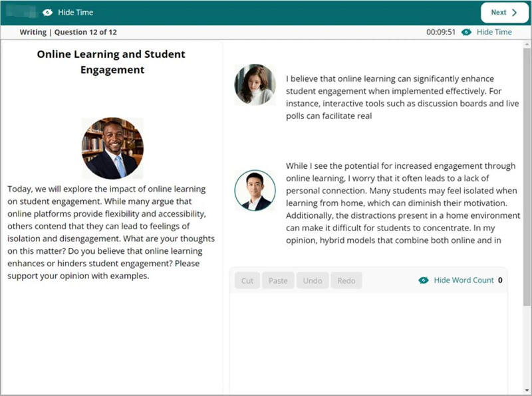Go to the next page with Next
This screenshot has width=532, height=396.
[504, 12]
